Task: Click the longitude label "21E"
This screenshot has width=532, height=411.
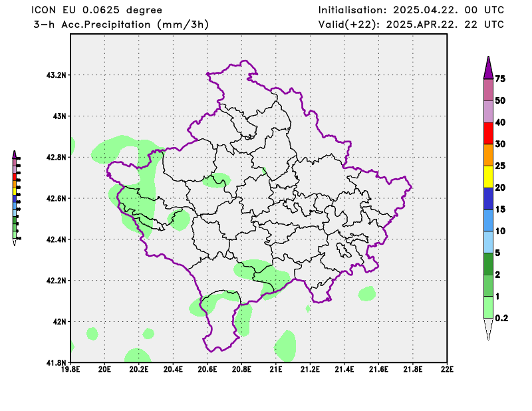Action: coord(276,369)
